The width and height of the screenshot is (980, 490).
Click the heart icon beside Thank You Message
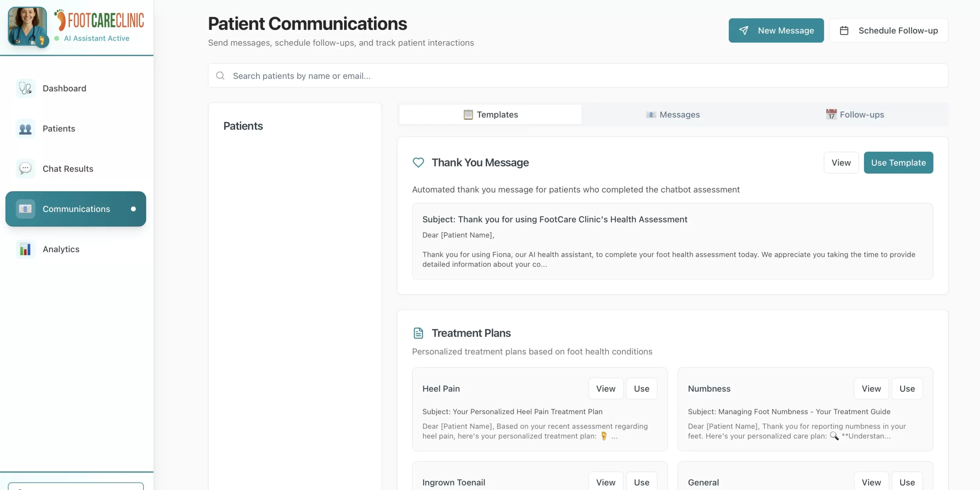(418, 163)
